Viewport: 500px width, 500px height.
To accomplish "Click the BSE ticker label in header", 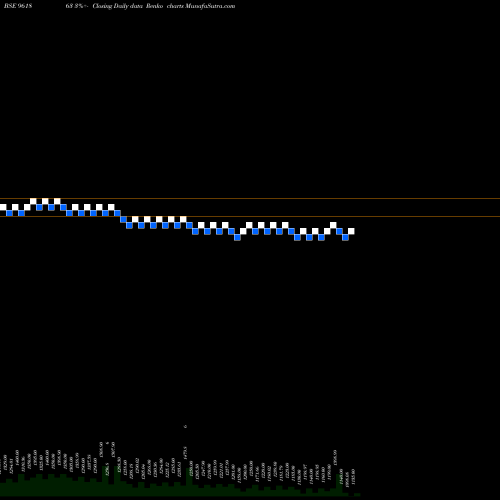I will pyautogui.click(x=18, y=6).
